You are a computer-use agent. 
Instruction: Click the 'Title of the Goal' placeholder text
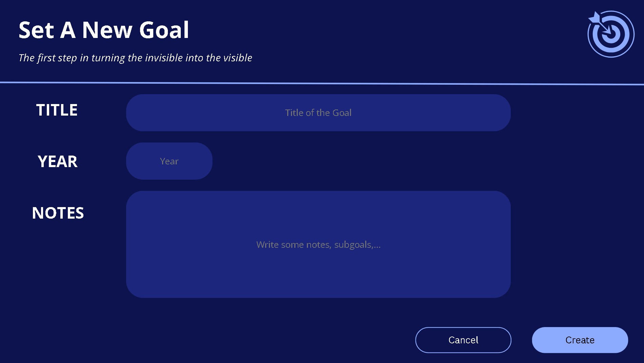coord(318,113)
